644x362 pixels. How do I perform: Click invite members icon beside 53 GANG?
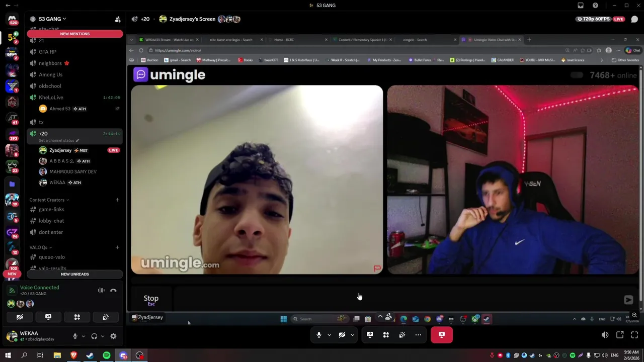118,19
